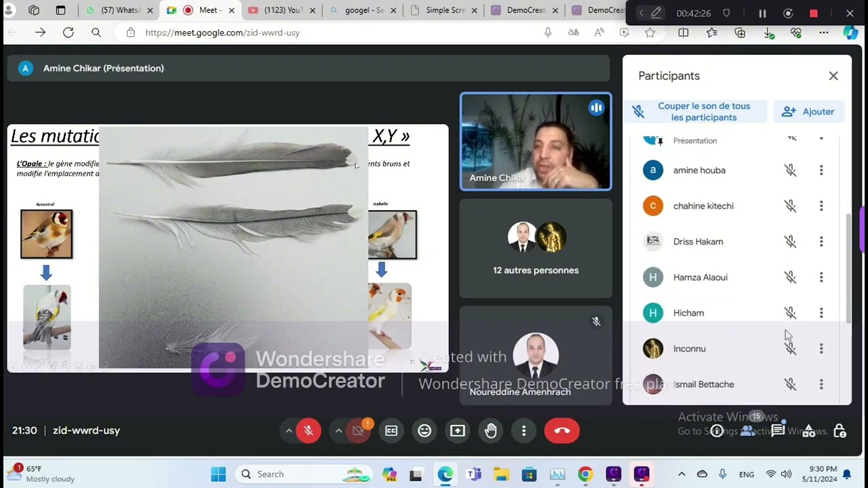Open options menu for Driss Hakam
This screenshot has height=488, width=868.
pos(821,241)
